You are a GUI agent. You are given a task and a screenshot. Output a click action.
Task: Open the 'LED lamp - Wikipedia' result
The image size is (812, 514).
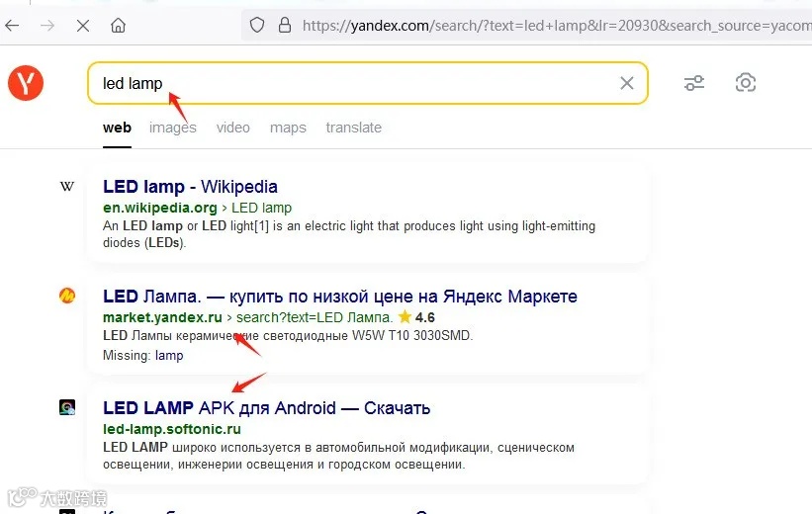pos(190,187)
